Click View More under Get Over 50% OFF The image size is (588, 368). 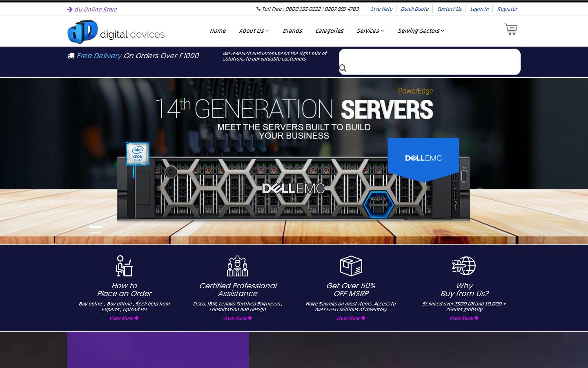pyautogui.click(x=350, y=318)
